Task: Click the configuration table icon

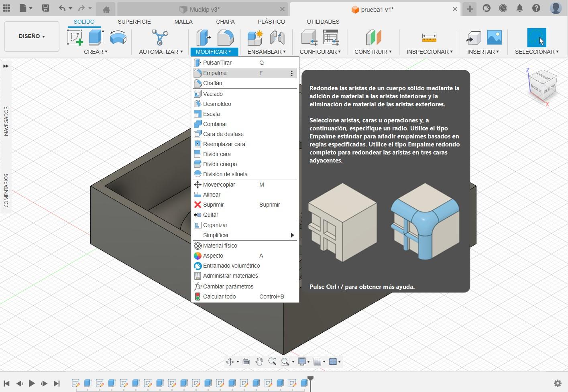Action: [x=331, y=38]
